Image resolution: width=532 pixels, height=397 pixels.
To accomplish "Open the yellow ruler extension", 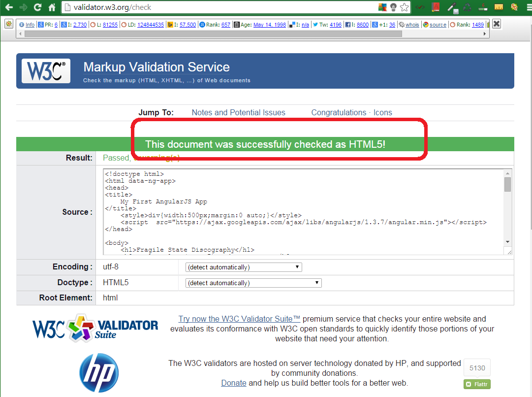I will coord(499,7).
